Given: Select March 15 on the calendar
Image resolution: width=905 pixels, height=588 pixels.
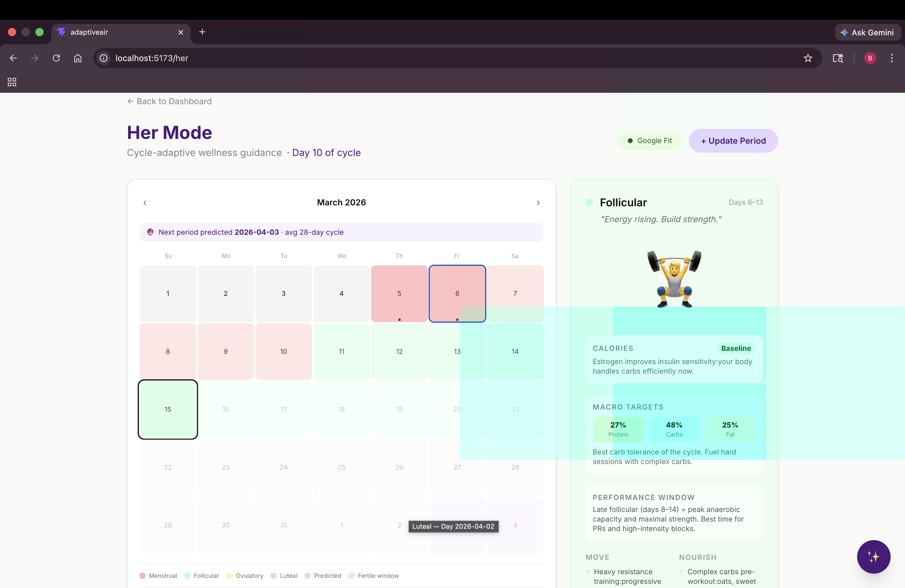Looking at the screenshot, I should [168, 409].
